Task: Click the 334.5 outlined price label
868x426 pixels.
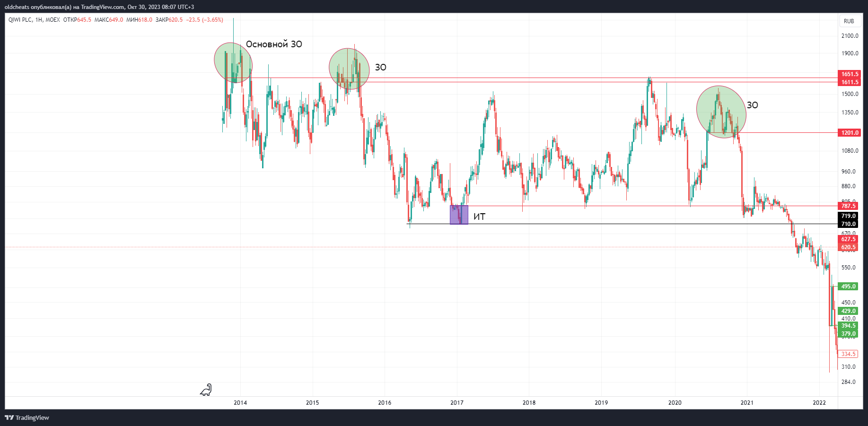Action: 848,354
